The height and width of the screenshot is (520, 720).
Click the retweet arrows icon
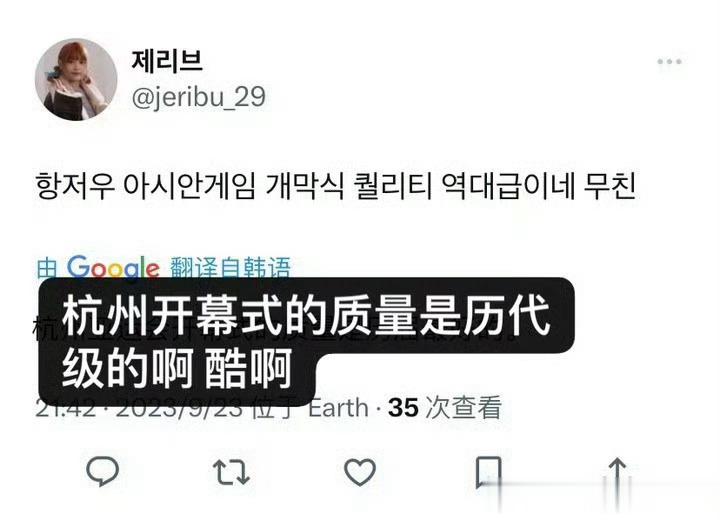[x=231, y=472]
